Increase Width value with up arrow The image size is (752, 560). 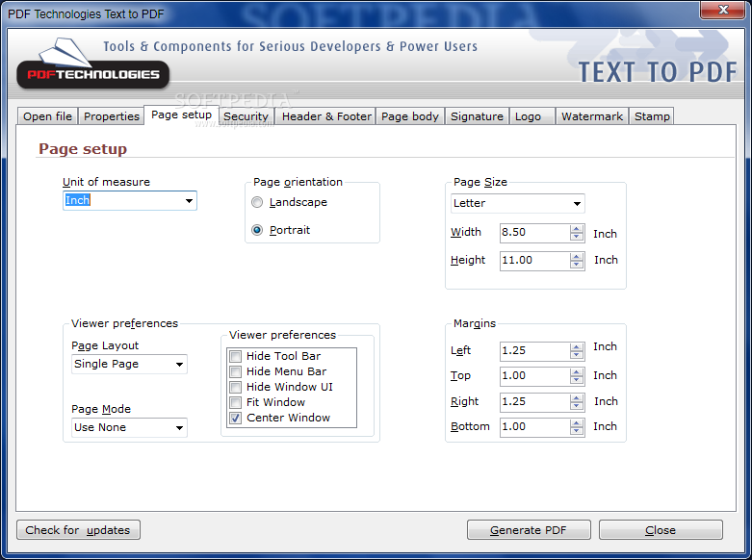[577, 229]
